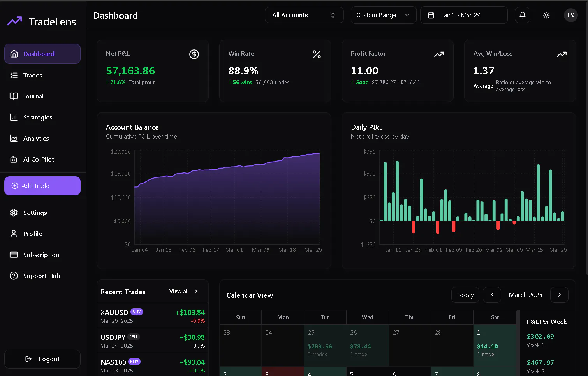The image size is (588, 376).
Task: Click the Add Trade button label
Action: coord(35,186)
